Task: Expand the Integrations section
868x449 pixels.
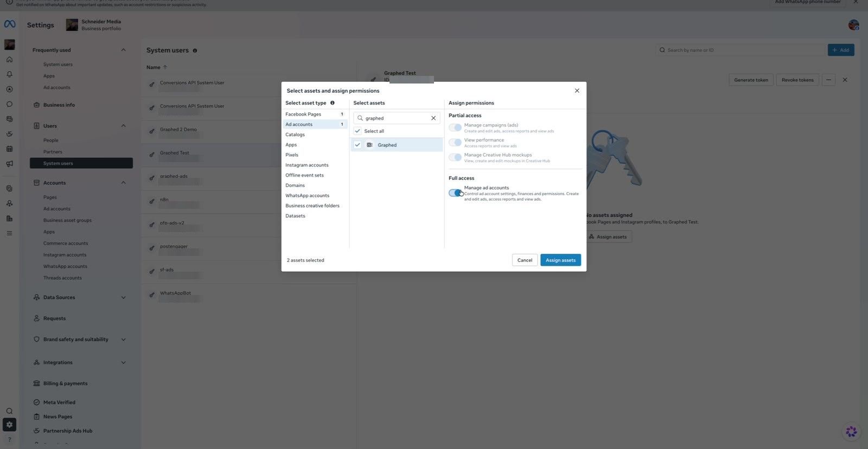Action: click(x=123, y=363)
